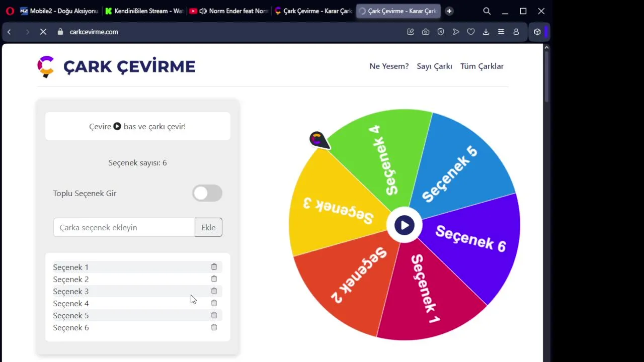Open the easy setup menu icon
This screenshot has width=644, height=362.
click(x=501, y=32)
